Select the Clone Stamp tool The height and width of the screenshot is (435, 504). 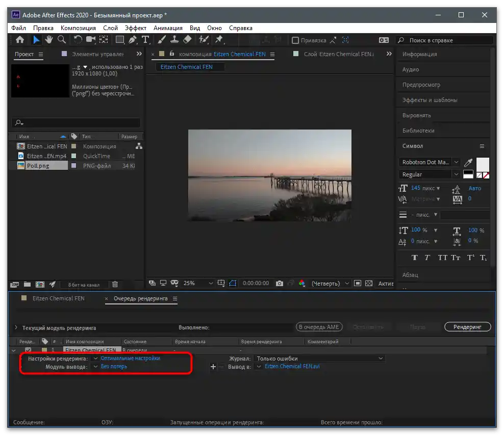pyautogui.click(x=174, y=39)
